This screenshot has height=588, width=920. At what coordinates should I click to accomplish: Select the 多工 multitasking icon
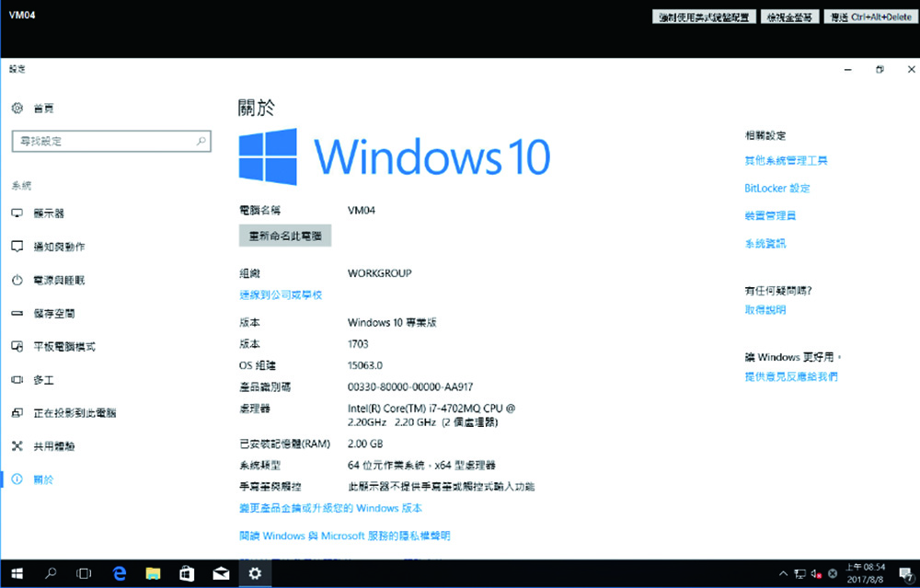[x=17, y=380]
